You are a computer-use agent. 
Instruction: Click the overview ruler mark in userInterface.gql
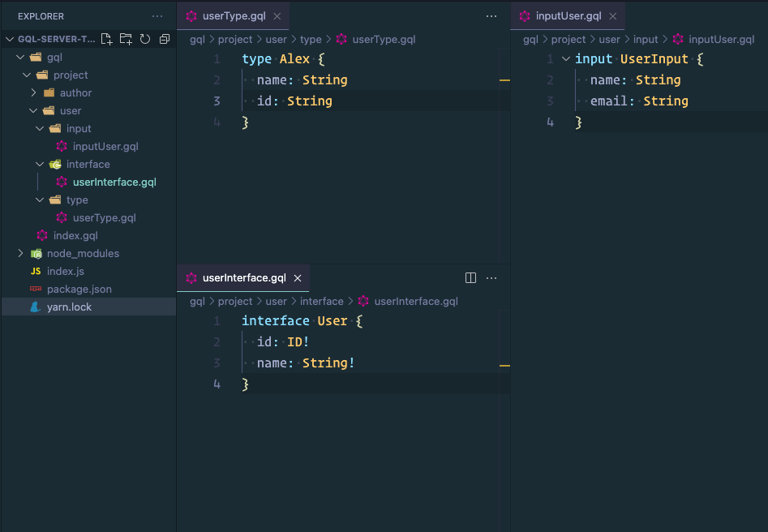click(x=504, y=366)
